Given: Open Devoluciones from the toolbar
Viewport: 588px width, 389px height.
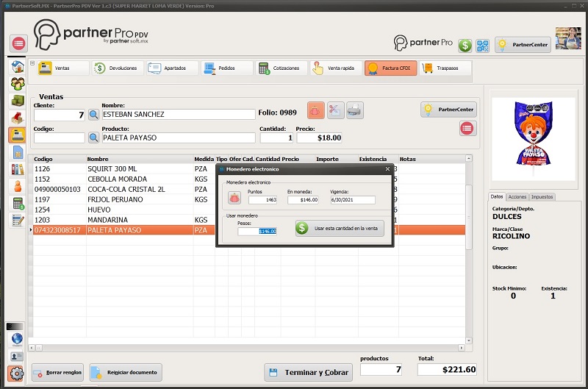Looking at the screenshot, I should click(118, 68).
